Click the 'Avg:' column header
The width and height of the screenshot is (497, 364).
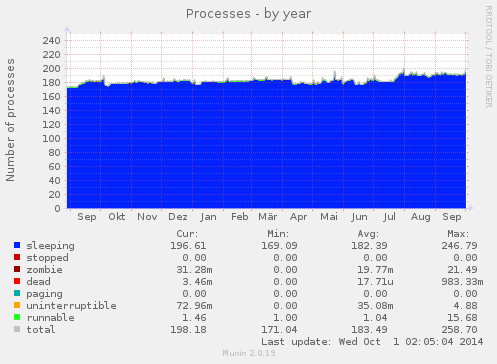click(368, 234)
